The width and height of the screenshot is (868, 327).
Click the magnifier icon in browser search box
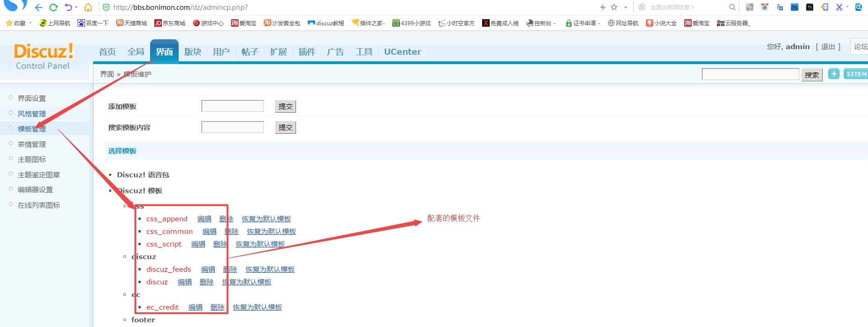click(x=732, y=7)
